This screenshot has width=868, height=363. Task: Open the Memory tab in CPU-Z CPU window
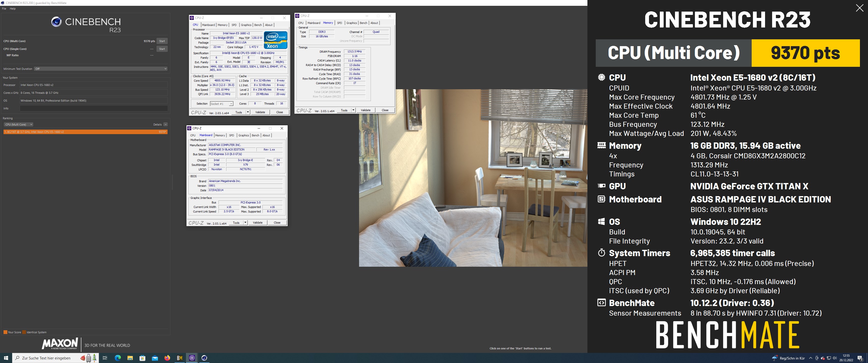222,25
